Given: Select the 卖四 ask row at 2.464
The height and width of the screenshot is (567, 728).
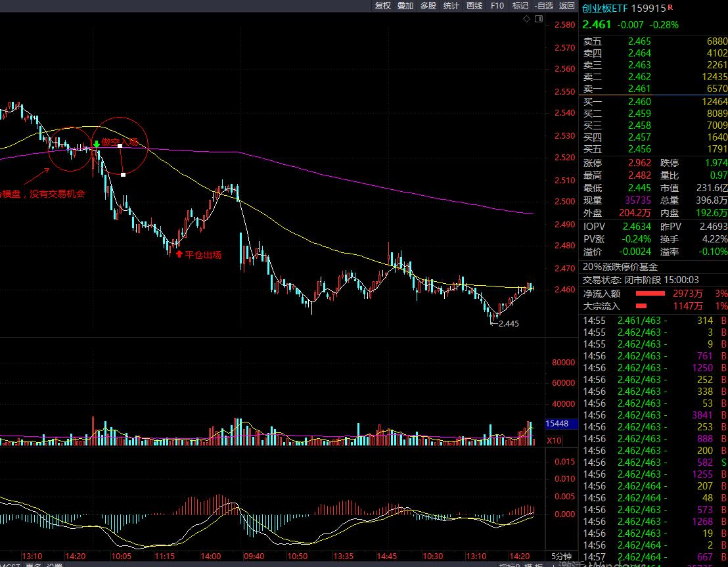Looking at the screenshot, I should pyautogui.click(x=654, y=53).
